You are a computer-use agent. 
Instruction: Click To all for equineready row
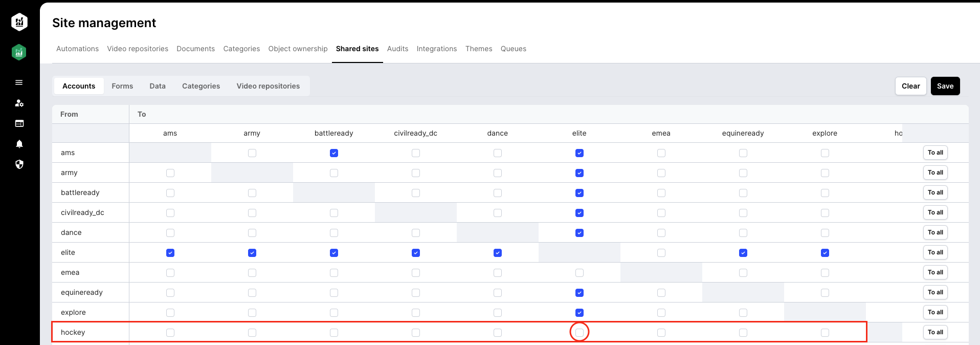935,292
